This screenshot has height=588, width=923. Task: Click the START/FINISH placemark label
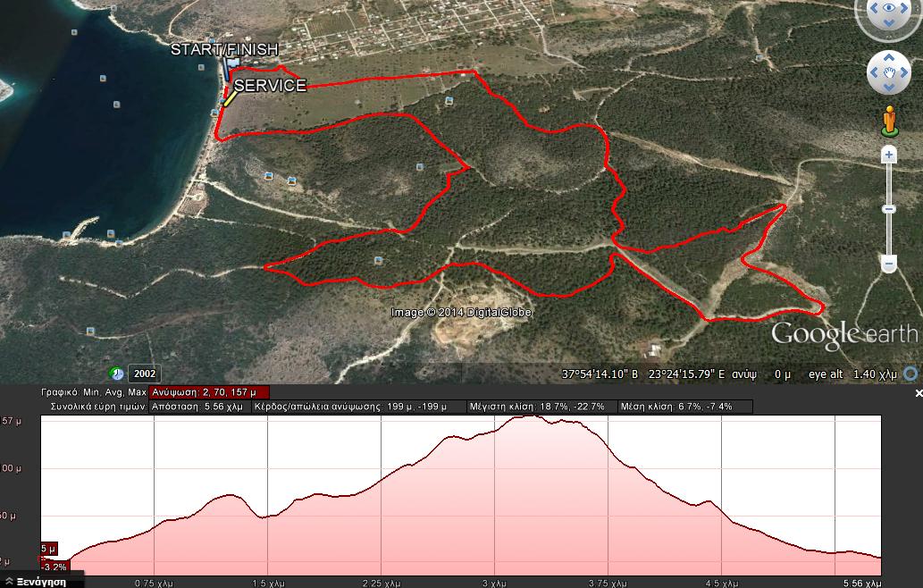(224, 50)
